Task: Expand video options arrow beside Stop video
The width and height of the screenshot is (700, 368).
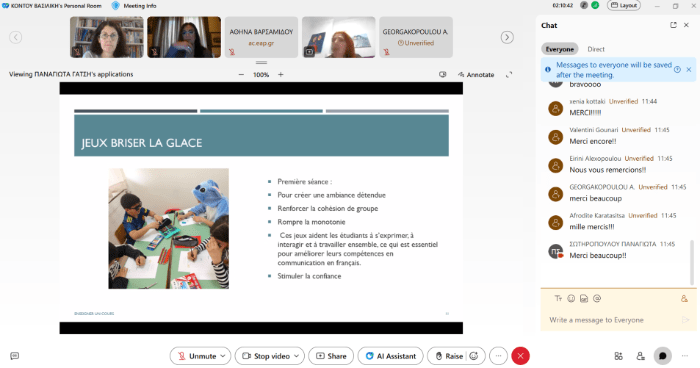Action: 296,356
